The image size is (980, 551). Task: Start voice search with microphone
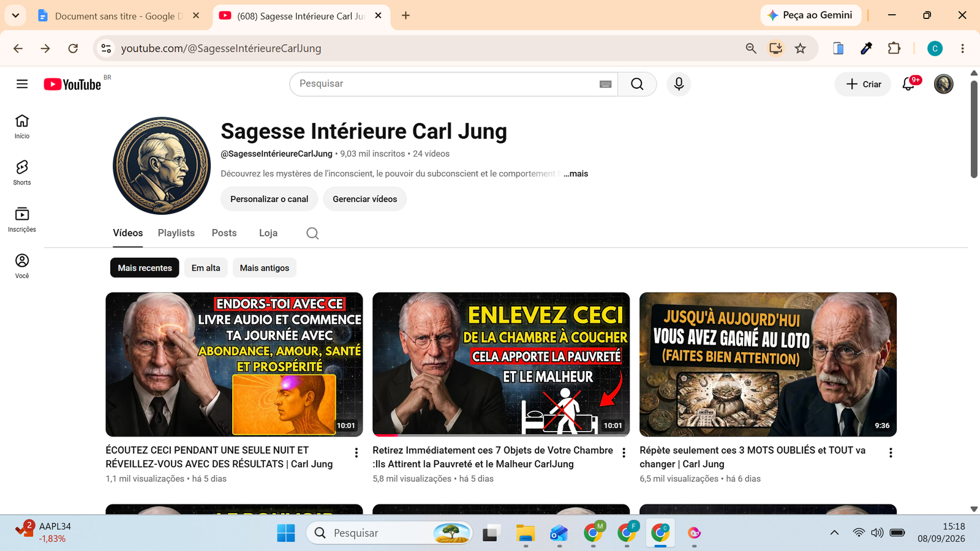pyautogui.click(x=679, y=84)
